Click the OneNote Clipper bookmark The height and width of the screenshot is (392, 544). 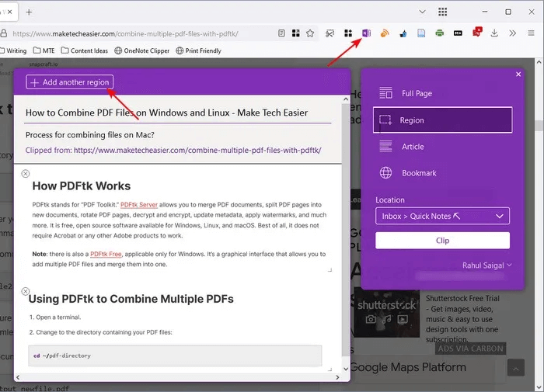tap(142, 50)
